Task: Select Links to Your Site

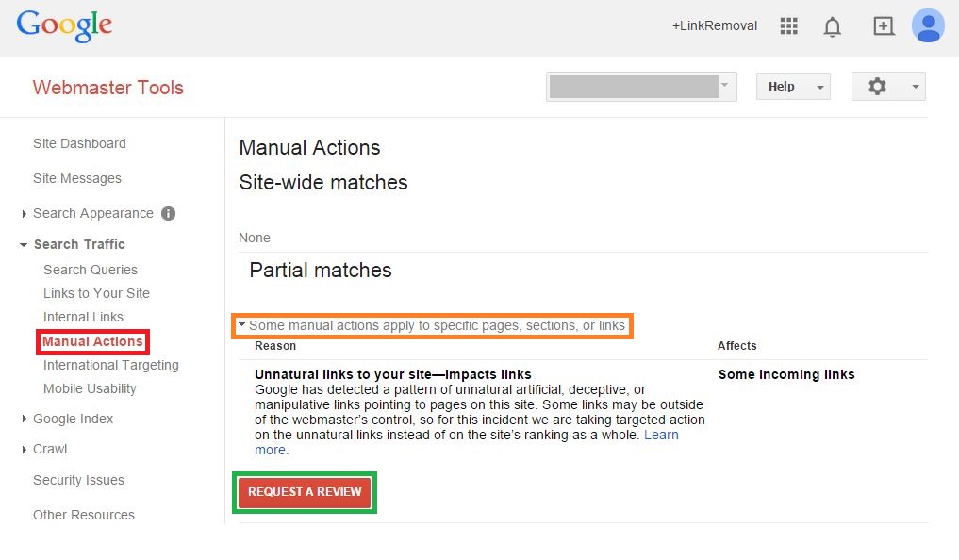Action: click(x=96, y=293)
